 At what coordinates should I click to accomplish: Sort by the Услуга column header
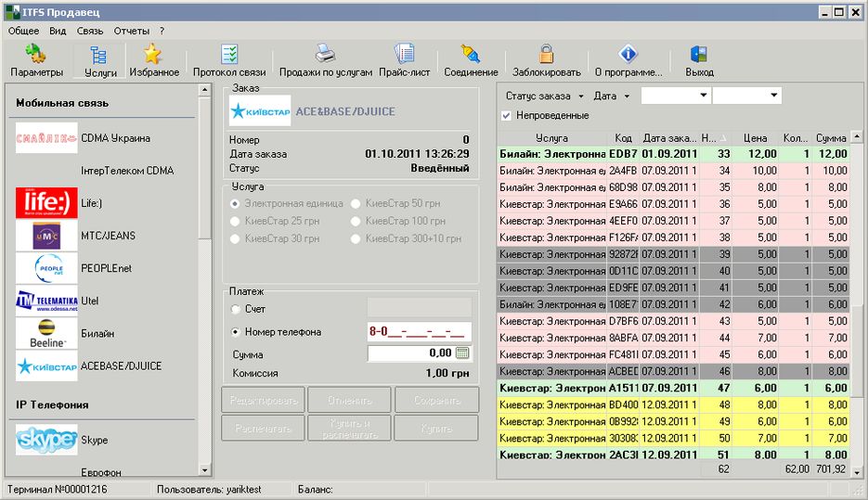(x=552, y=137)
